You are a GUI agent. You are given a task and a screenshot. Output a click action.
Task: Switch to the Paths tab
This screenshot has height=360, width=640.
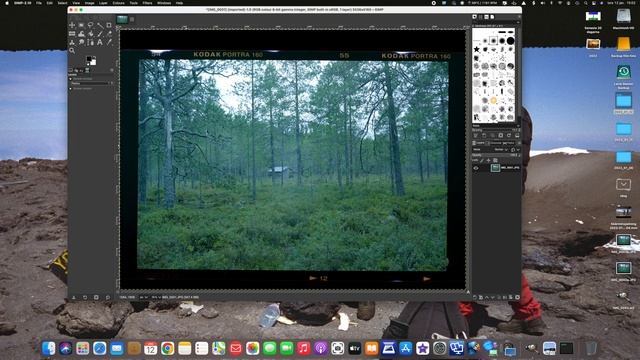click(508, 143)
